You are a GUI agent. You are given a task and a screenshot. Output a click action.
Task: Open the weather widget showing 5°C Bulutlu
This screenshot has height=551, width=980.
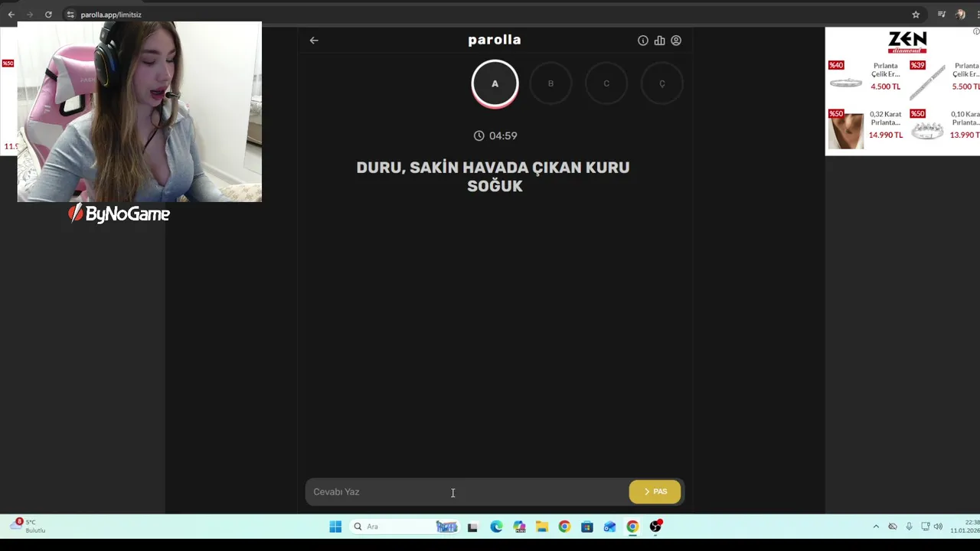tap(28, 527)
